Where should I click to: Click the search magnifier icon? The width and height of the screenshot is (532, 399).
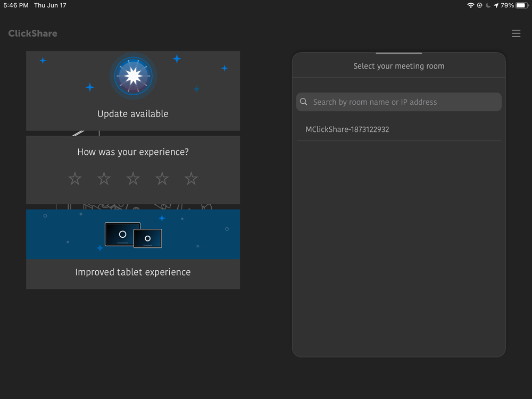point(304,102)
